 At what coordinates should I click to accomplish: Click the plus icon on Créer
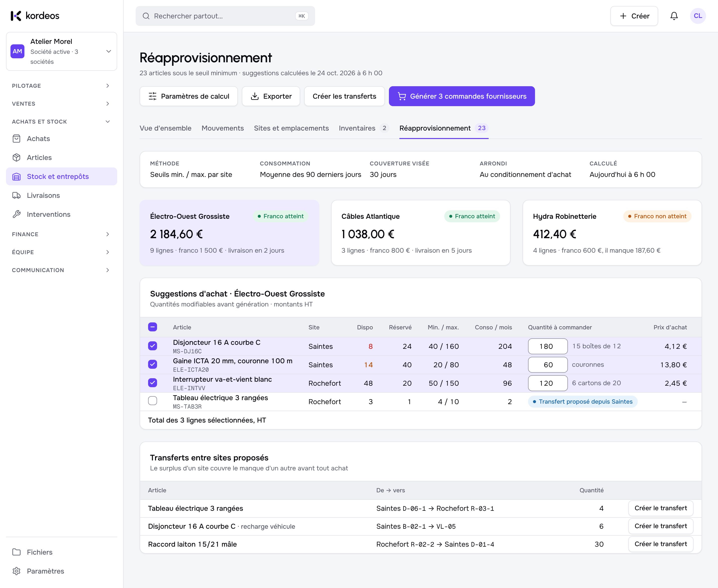click(x=623, y=16)
